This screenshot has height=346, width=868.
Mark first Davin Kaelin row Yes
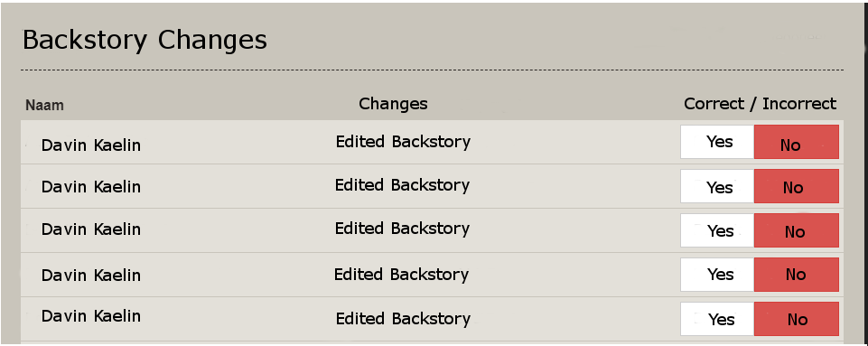click(717, 142)
